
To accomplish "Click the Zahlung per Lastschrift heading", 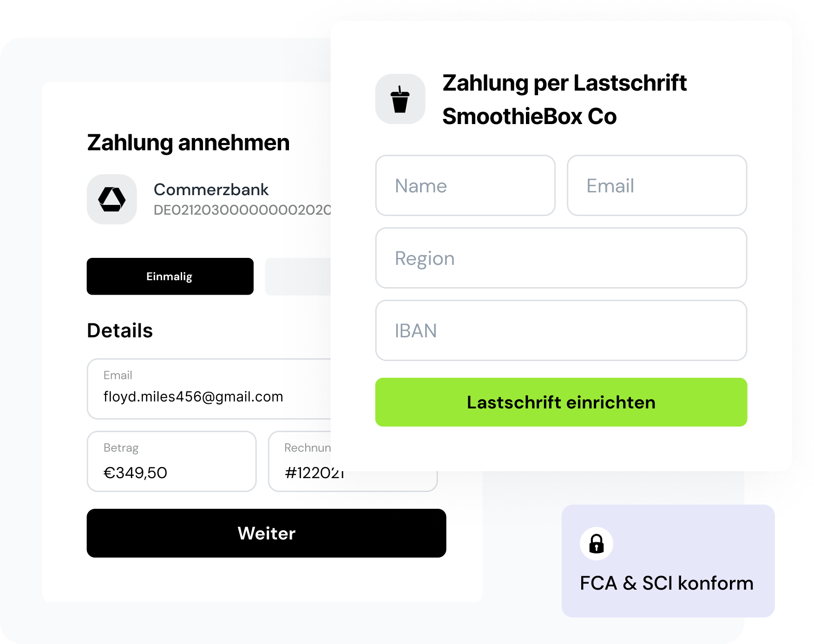I will (565, 83).
